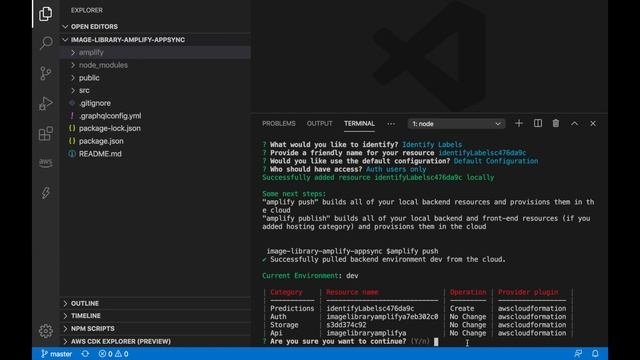Expand the amplify folder
Screen dimensions: 640x360
[155, 52]
